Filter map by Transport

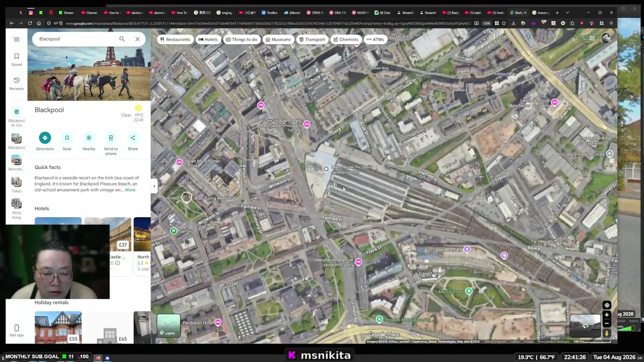pyautogui.click(x=312, y=40)
